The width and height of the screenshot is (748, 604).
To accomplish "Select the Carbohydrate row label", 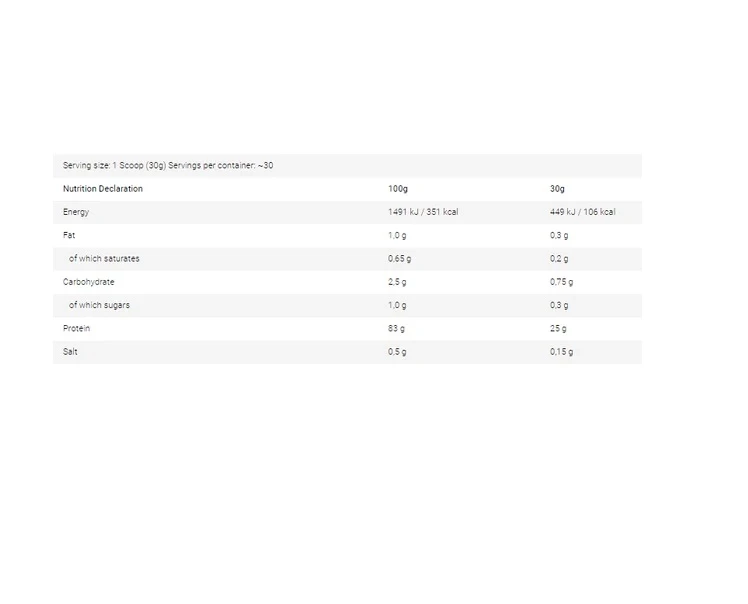I will pyautogui.click(x=88, y=282).
